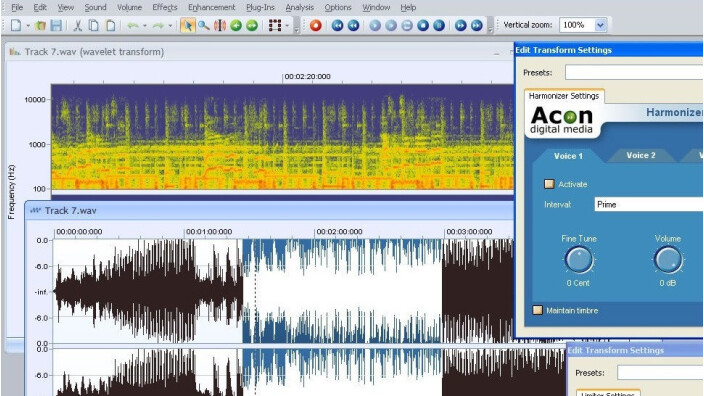Click the Cut scissors icon
The image size is (704, 396).
pyautogui.click(x=77, y=26)
